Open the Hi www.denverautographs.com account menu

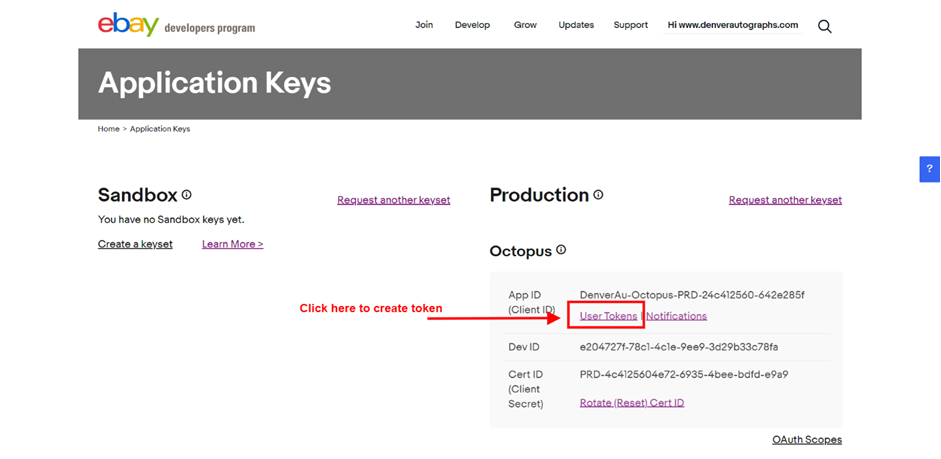tap(733, 25)
